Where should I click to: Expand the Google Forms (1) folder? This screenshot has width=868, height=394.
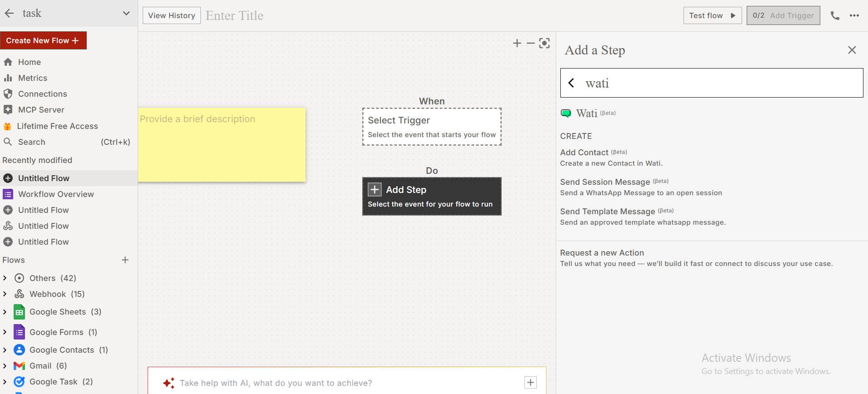click(5, 332)
